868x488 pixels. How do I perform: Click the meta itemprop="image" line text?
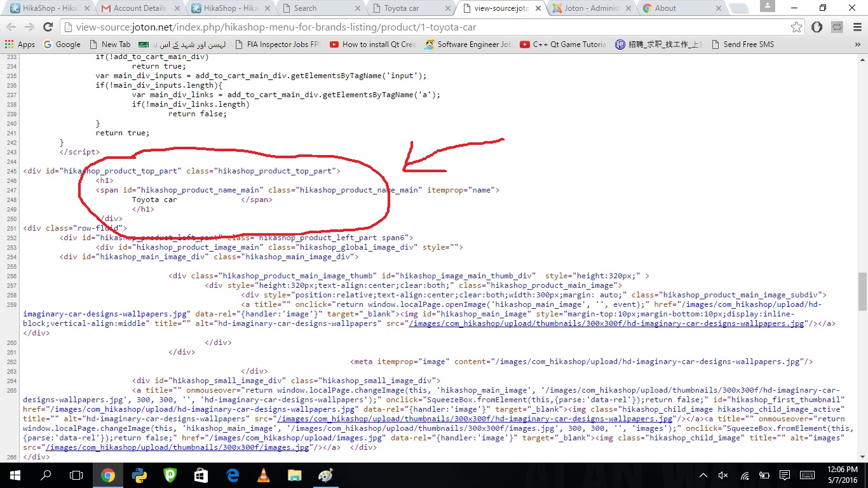pyautogui.click(x=581, y=362)
